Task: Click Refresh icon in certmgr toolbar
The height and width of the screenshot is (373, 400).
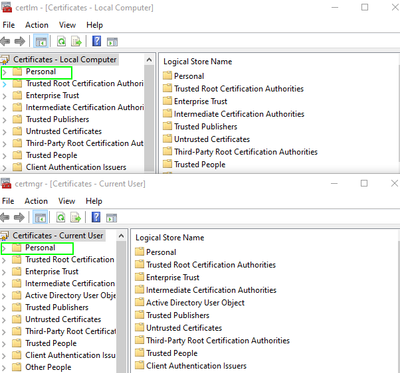Action: point(61,218)
